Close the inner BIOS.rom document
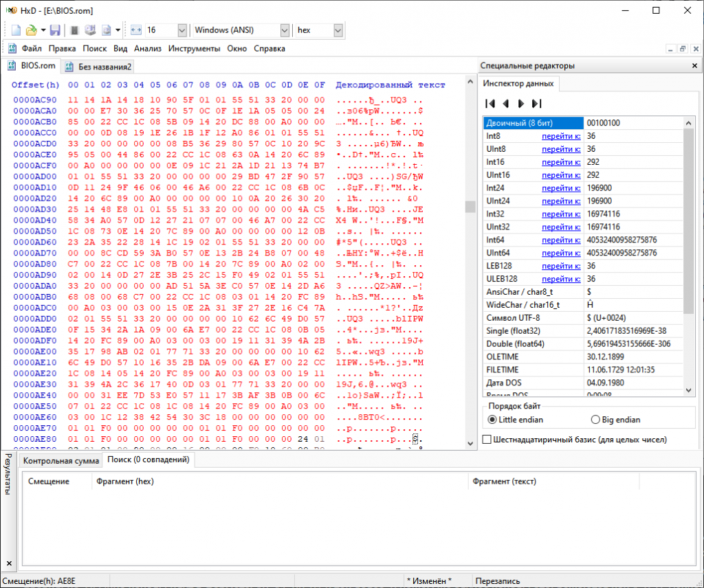Image resolution: width=704 pixels, height=588 pixels. point(696,49)
